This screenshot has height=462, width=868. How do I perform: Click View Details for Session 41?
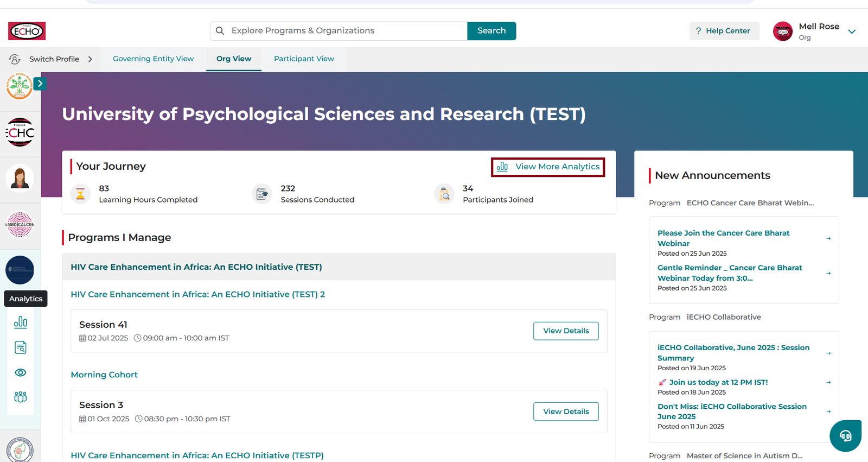[x=566, y=331]
